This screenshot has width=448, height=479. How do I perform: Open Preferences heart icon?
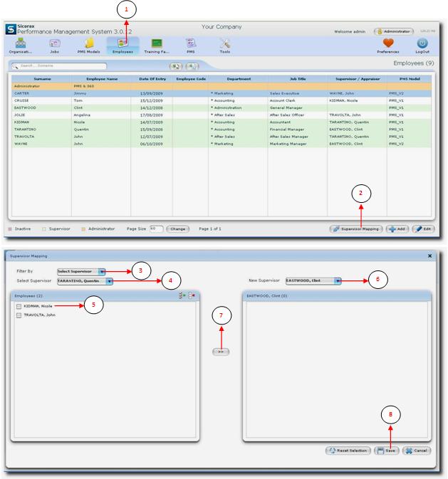point(387,43)
